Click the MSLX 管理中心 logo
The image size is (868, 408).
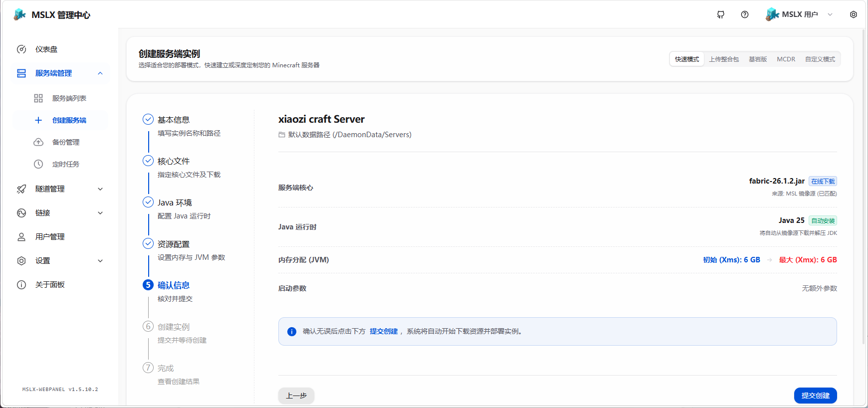(52, 15)
